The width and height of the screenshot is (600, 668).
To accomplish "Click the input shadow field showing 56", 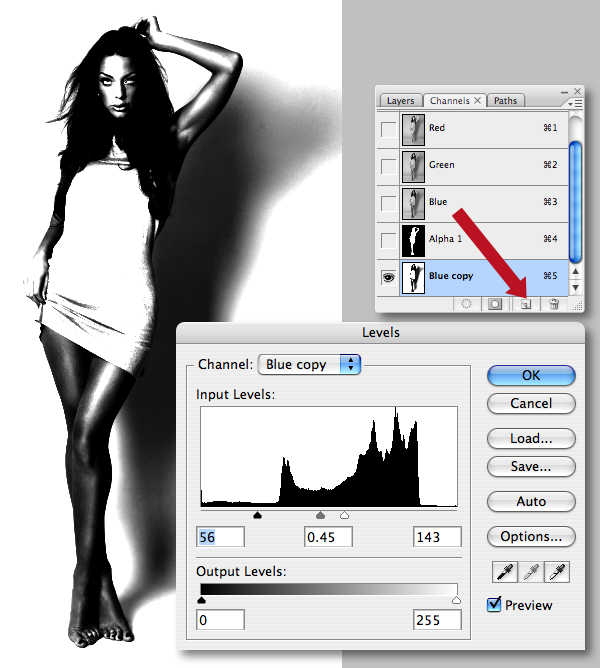I will [x=220, y=537].
